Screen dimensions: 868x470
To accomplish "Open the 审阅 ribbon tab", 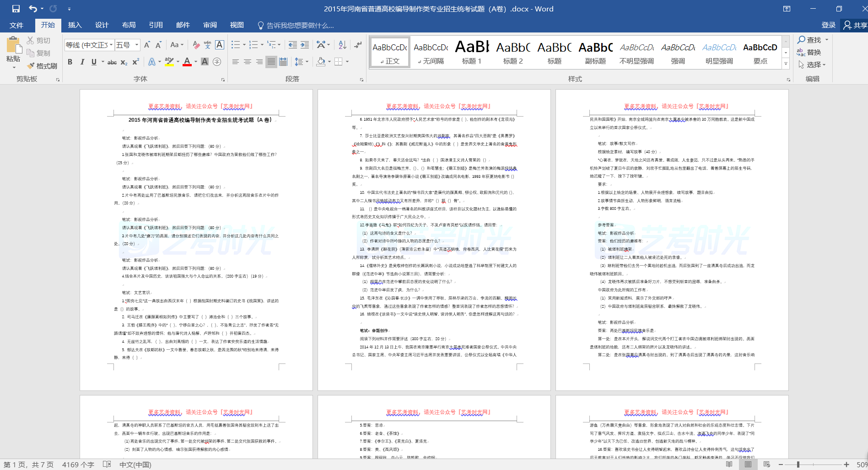I will point(210,25).
